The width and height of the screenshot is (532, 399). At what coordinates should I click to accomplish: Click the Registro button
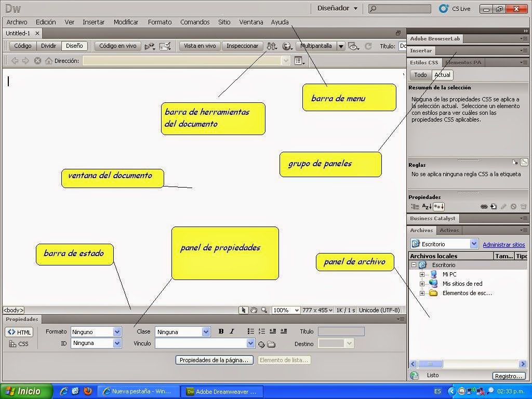coord(508,376)
